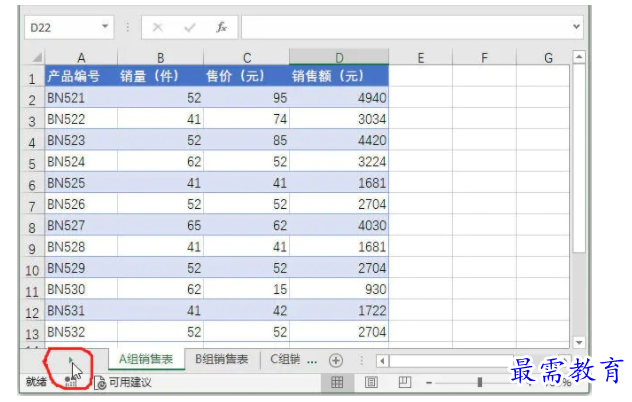Select sales amount cell 1722
This screenshot has height=402, width=632.
pyautogui.click(x=339, y=310)
